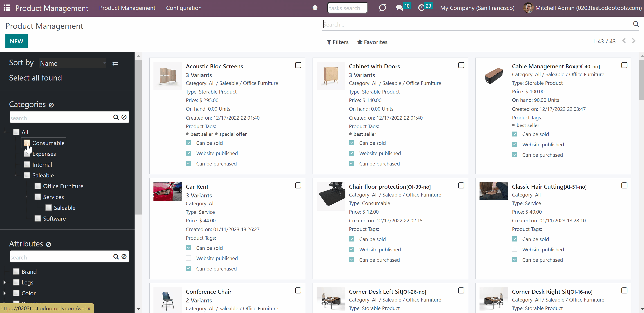The image size is (644, 313).
Task: Open the Chair floor protection product title
Action: pyautogui.click(x=390, y=187)
